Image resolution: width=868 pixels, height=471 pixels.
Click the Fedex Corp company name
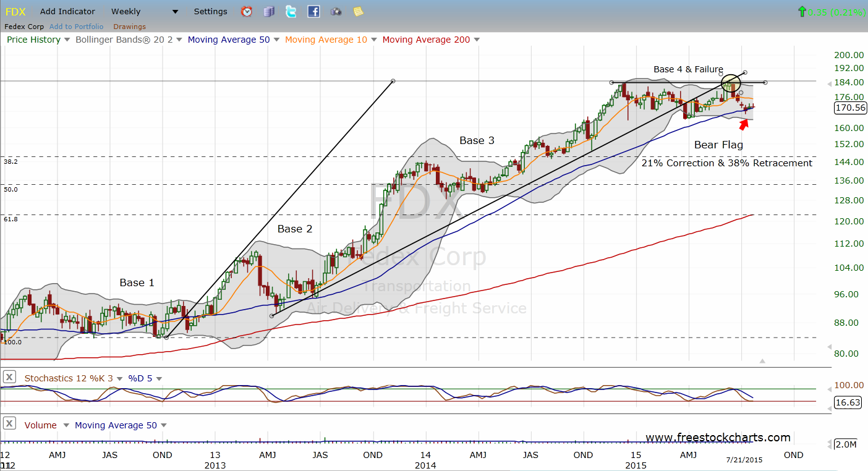pos(24,27)
